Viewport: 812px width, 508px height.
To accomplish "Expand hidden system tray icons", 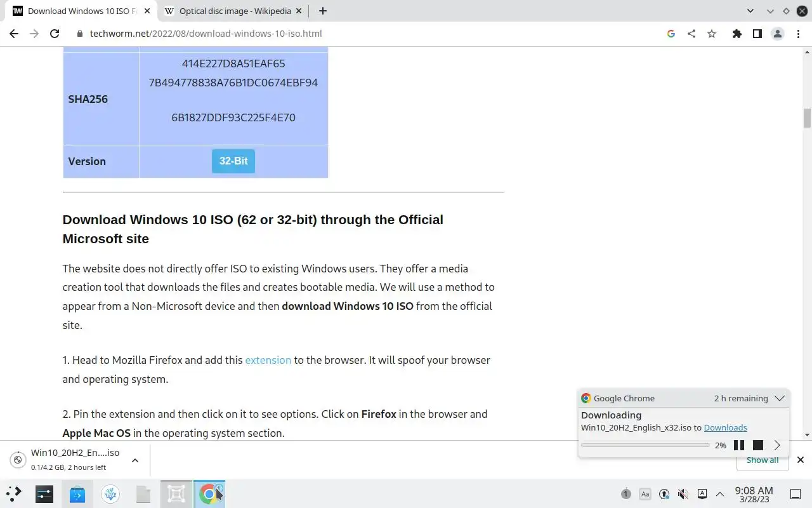I will [x=720, y=493].
